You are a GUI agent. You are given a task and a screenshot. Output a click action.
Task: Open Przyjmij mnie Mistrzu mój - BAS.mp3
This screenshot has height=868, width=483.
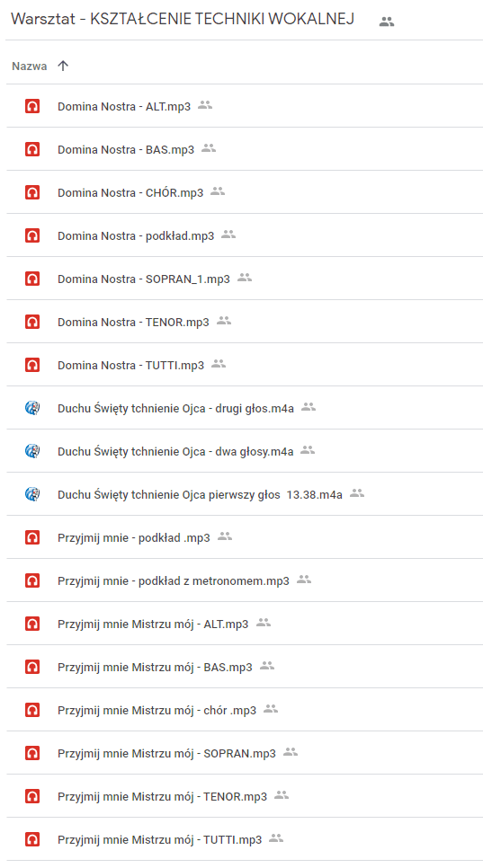click(245, 667)
